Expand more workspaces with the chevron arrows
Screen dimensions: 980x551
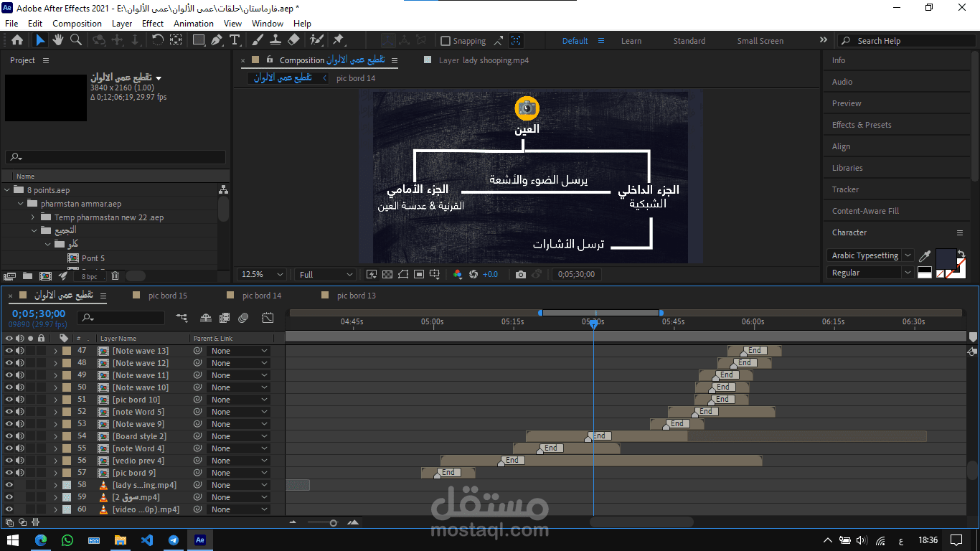point(824,40)
